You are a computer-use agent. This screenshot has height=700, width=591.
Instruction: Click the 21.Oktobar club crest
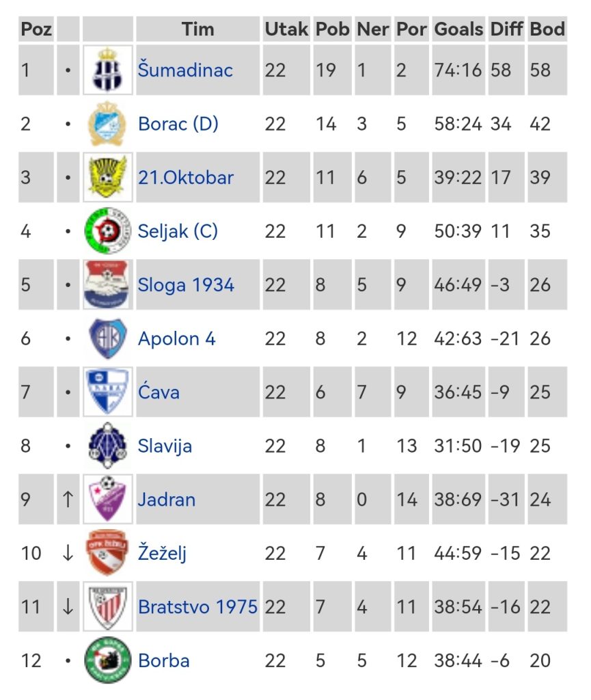(x=108, y=177)
